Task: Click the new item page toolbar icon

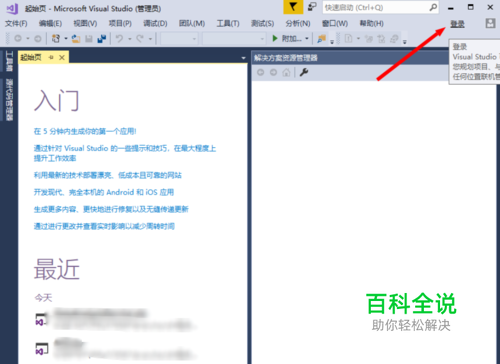Action: [348, 39]
